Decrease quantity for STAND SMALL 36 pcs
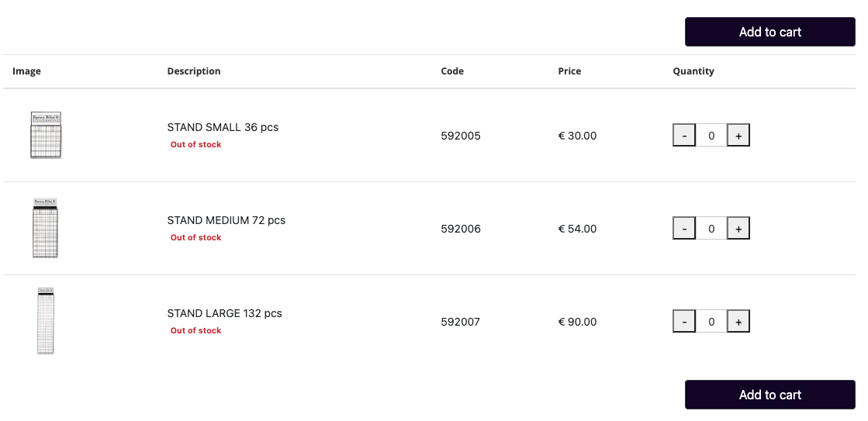 (684, 135)
